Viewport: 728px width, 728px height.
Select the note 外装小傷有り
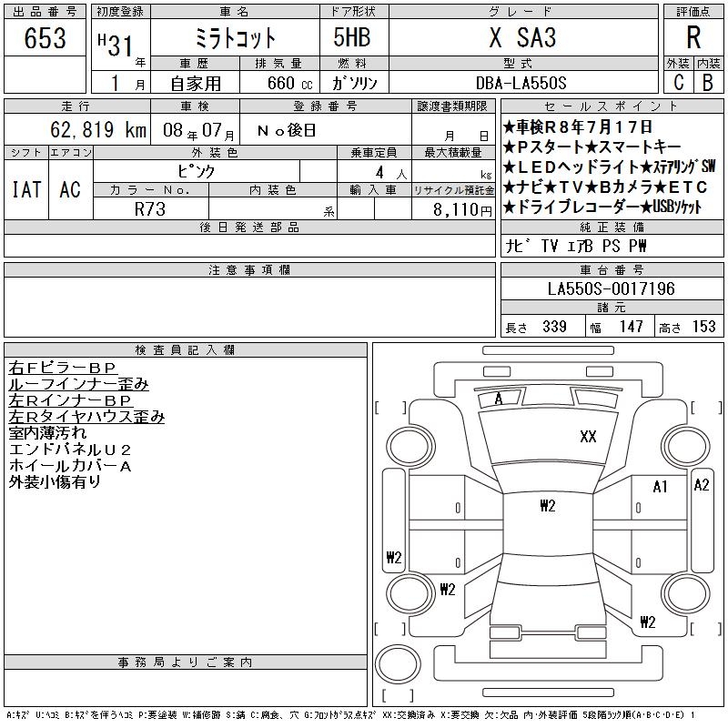click(x=55, y=481)
